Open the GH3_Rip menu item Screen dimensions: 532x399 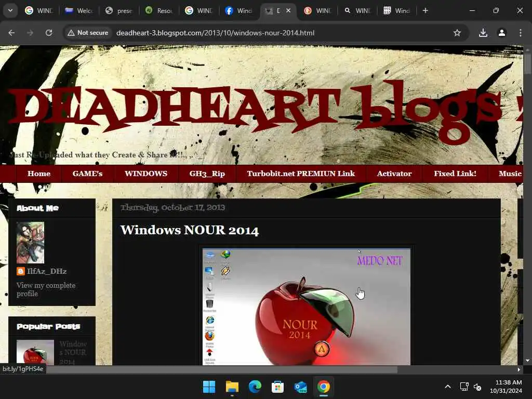[207, 174]
